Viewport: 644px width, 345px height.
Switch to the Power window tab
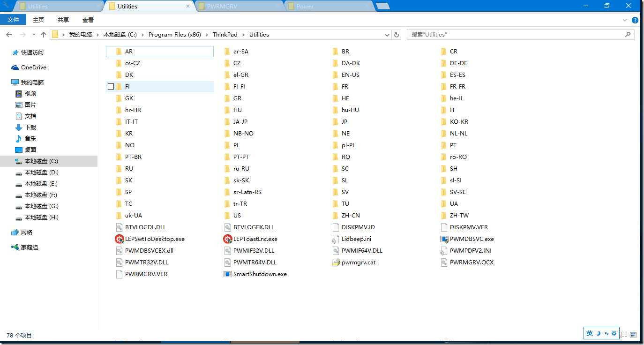coord(329,6)
